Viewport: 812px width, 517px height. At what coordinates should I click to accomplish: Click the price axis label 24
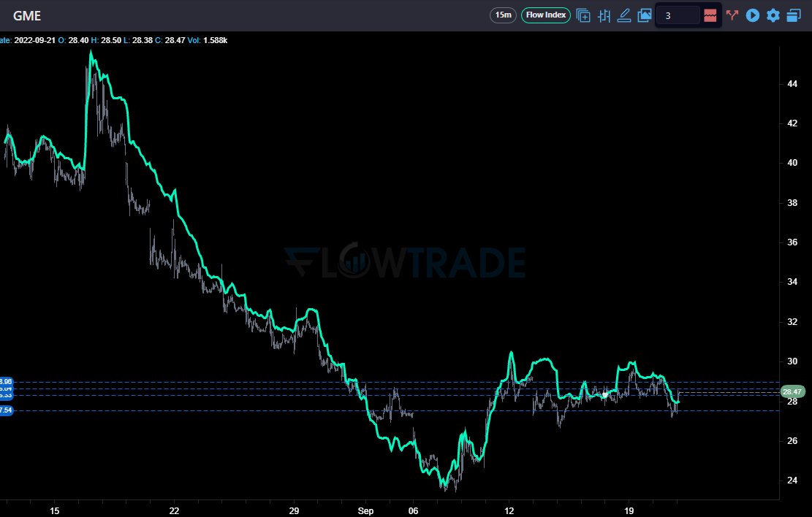(792, 480)
